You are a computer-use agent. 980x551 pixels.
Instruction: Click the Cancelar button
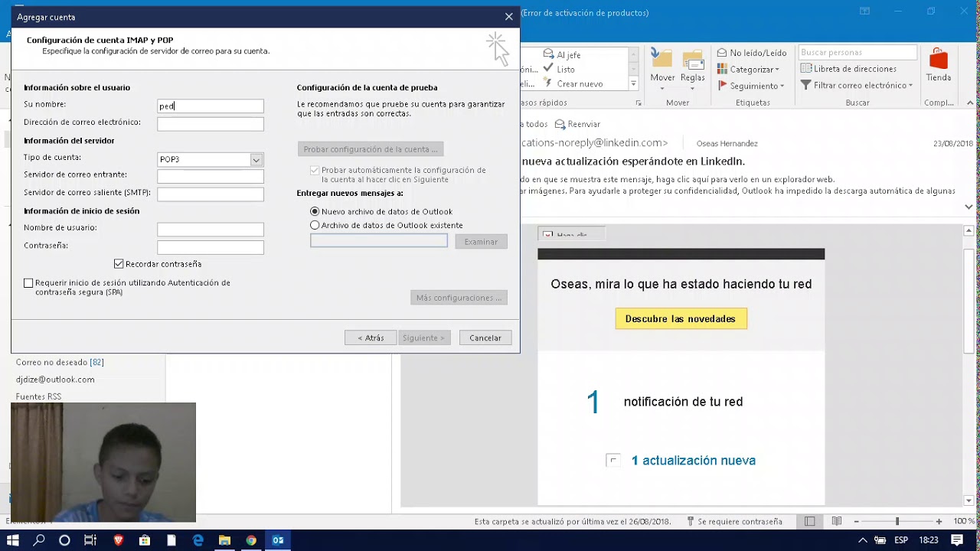pos(485,337)
